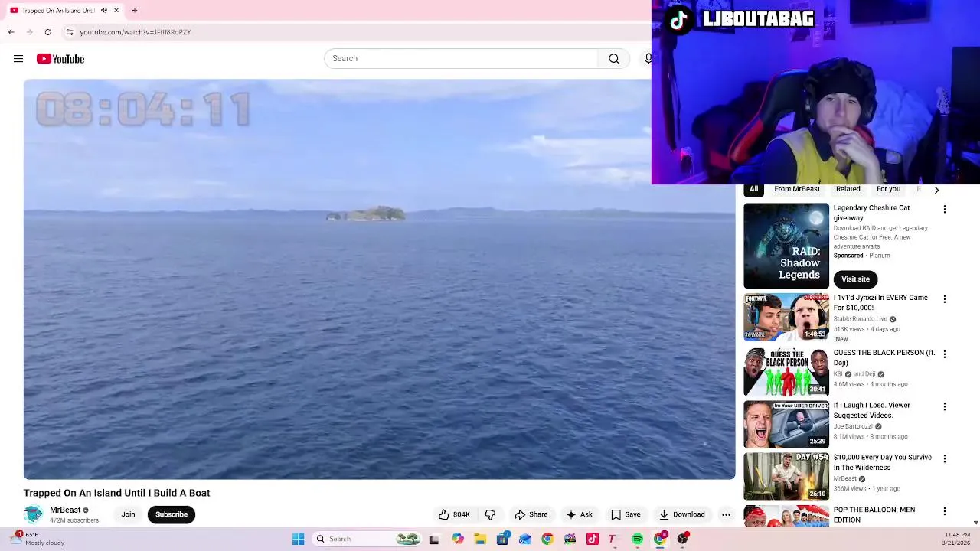Select the Related filter chip
Screen dimensions: 980x551
848,189
